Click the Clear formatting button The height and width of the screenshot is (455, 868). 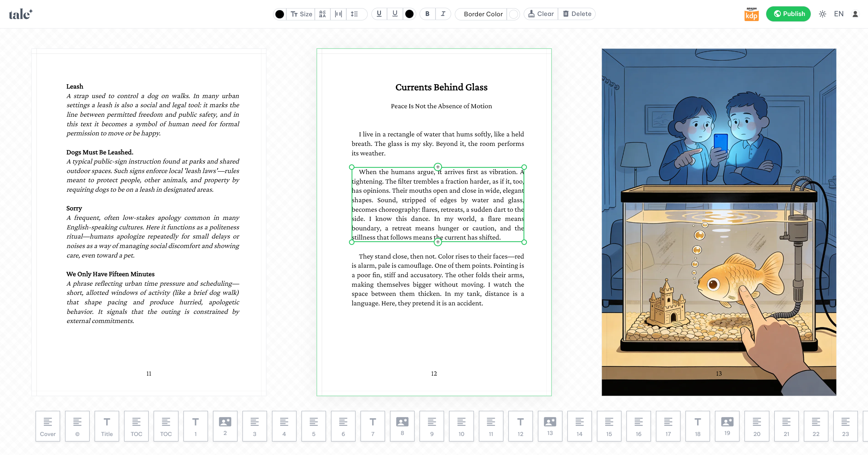tap(541, 14)
